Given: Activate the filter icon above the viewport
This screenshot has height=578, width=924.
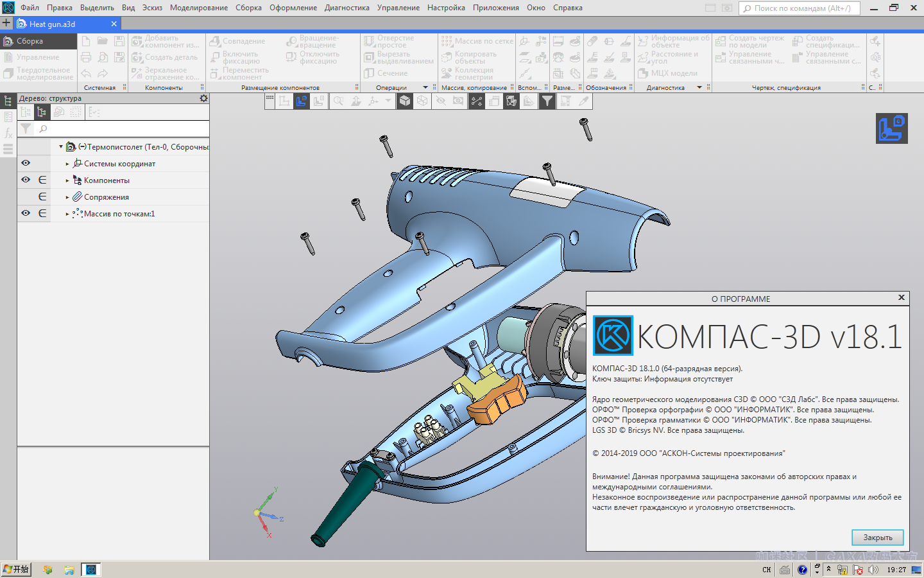Looking at the screenshot, I should (547, 101).
